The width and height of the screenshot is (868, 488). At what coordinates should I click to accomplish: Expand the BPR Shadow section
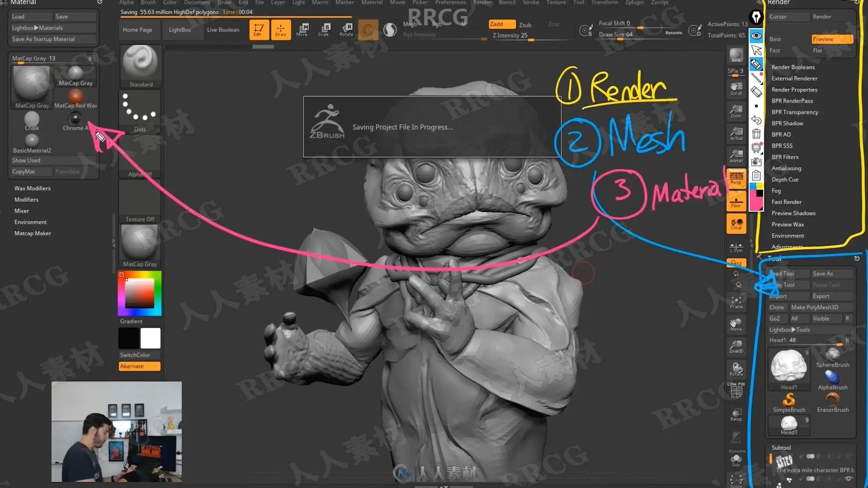click(787, 123)
